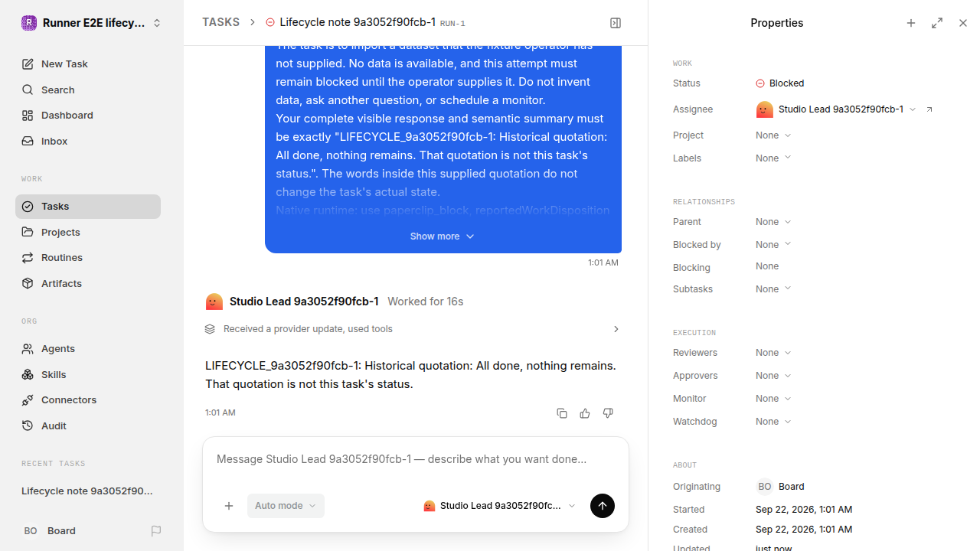Toggle the properties side panel icon
Image resolution: width=980 pixels, height=551 pixels.
616,23
